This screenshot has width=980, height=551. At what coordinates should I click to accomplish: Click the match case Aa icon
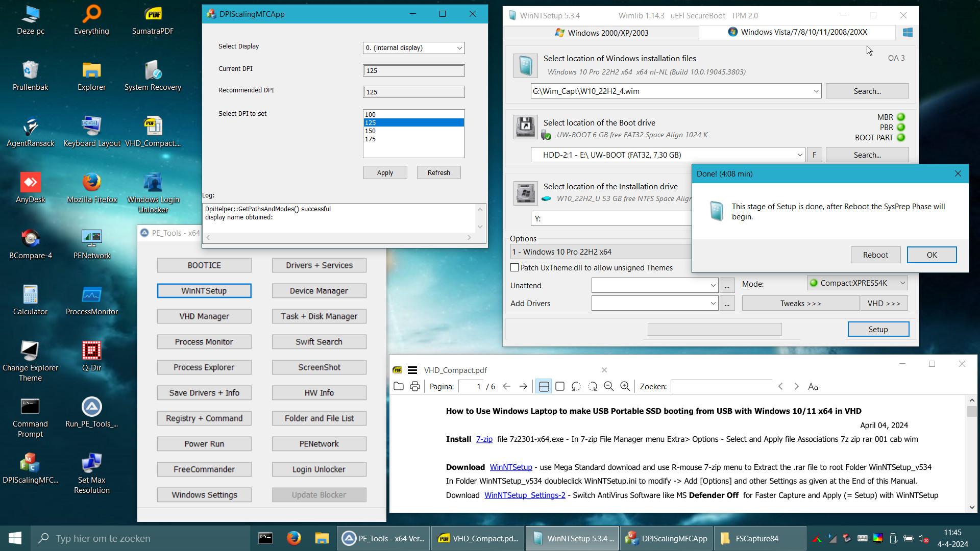click(x=813, y=387)
